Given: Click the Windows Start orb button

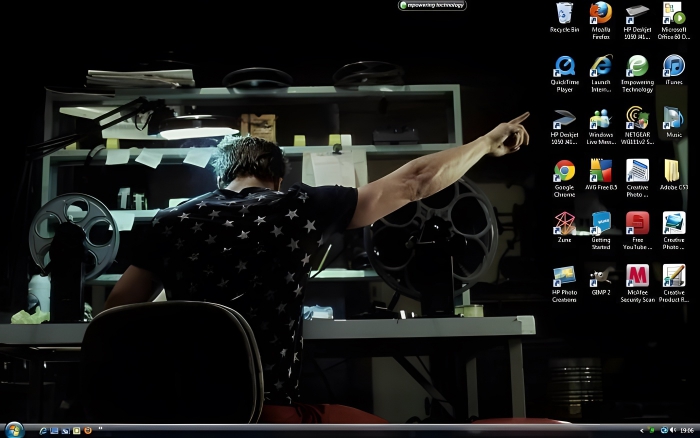Looking at the screenshot, I should click(x=12, y=430).
